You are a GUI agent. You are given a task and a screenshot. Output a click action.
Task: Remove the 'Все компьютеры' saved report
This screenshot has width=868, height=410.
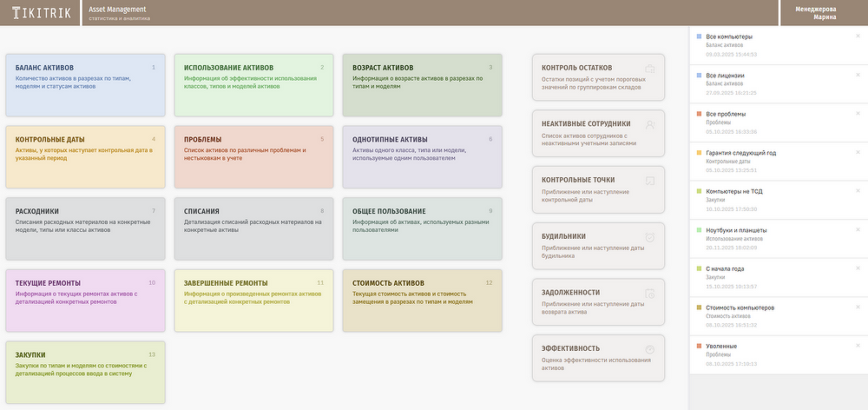[x=858, y=36]
